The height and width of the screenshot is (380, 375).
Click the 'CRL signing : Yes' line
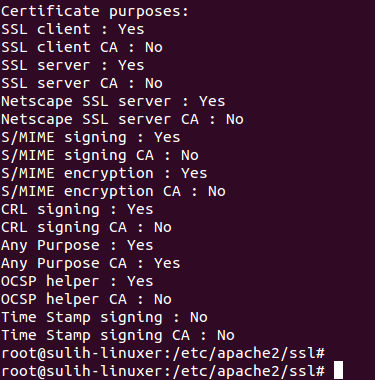(77, 209)
